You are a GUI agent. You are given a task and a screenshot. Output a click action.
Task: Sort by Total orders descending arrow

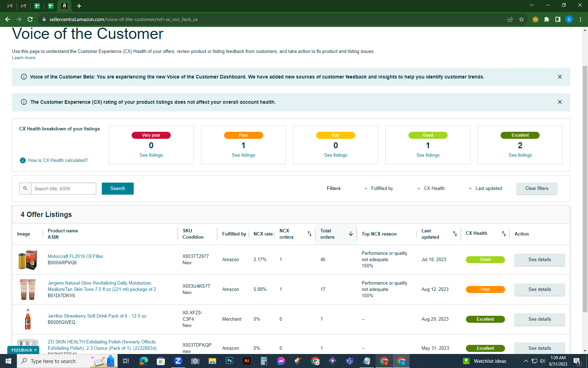pos(351,234)
